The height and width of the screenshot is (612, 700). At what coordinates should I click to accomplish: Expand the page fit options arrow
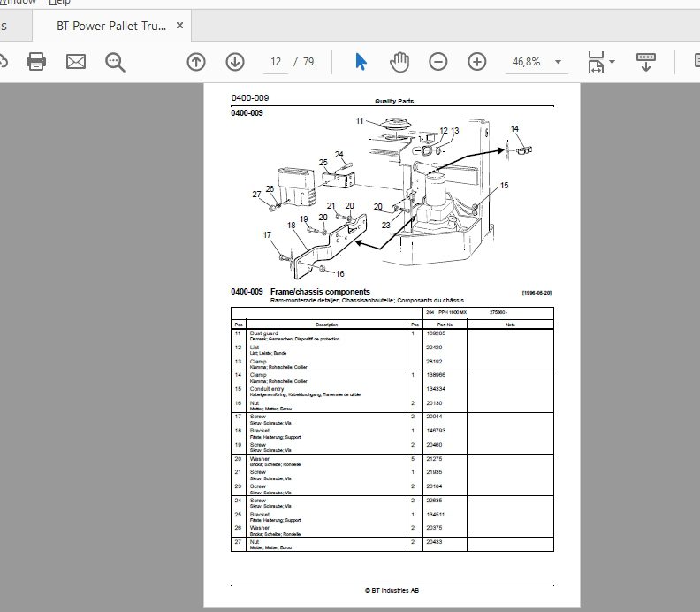pyautogui.click(x=612, y=62)
